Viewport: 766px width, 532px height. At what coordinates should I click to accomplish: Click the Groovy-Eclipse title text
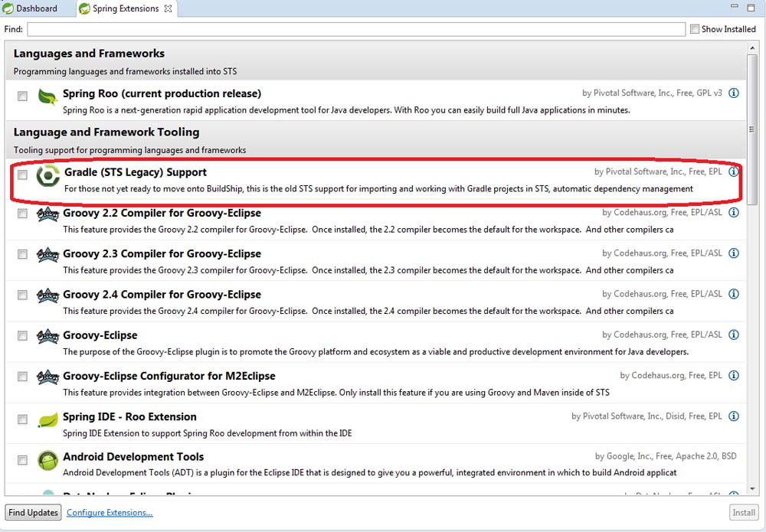100,335
